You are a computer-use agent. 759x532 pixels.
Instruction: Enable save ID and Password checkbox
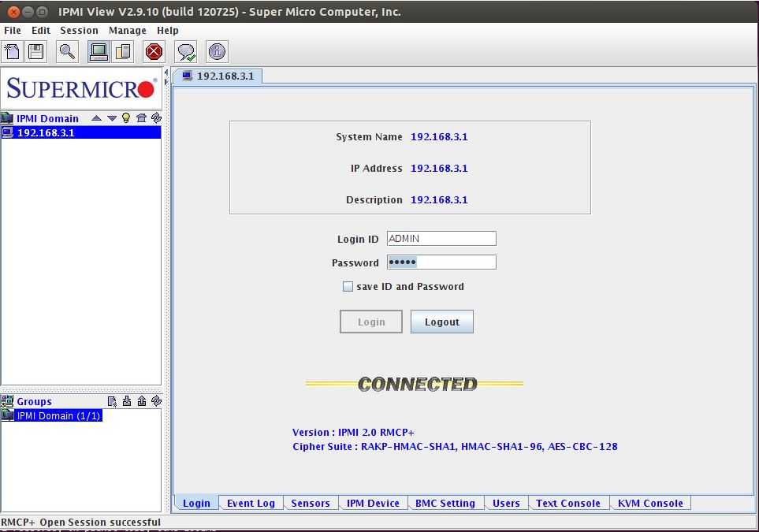pyautogui.click(x=348, y=287)
